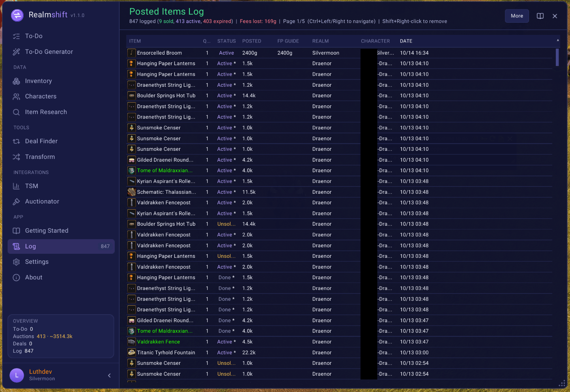Image resolution: width=570 pixels, height=392 pixels.
Task: Click the Characters people icon
Action: [x=16, y=96]
